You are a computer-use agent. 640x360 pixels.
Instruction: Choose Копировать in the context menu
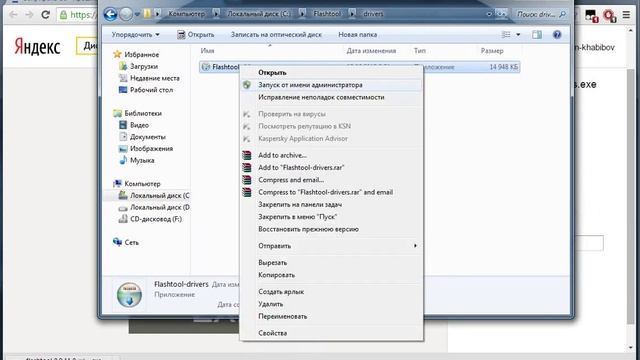331,275
